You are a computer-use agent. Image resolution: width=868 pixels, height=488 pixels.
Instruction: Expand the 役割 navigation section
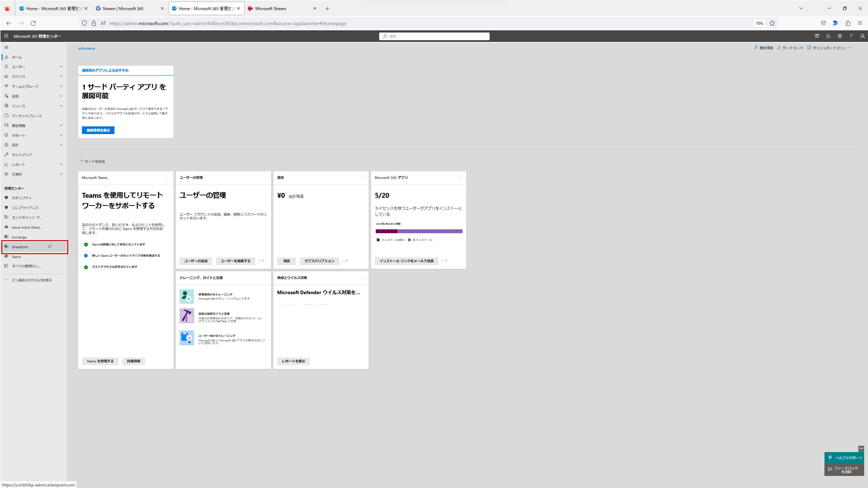(61, 96)
